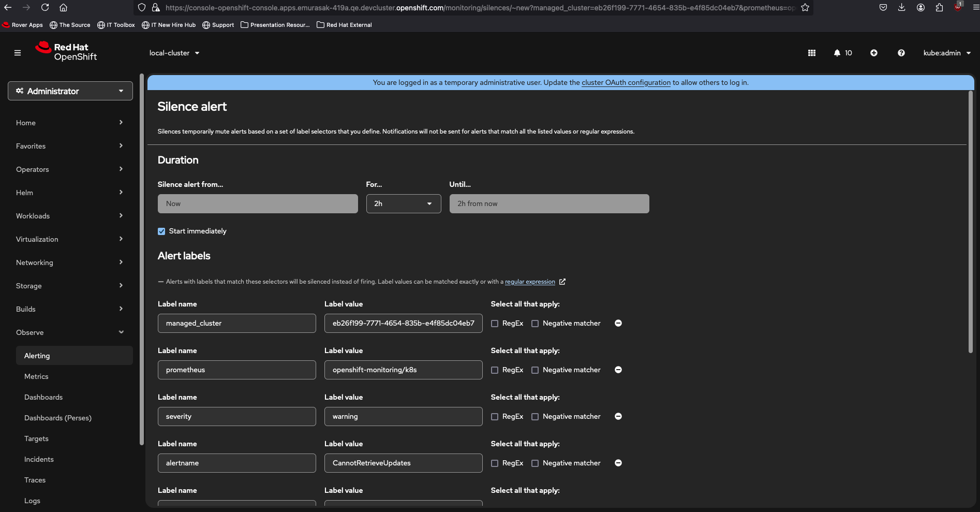Open Metrics in the Observe section
980x512 pixels.
[x=36, y=376]
